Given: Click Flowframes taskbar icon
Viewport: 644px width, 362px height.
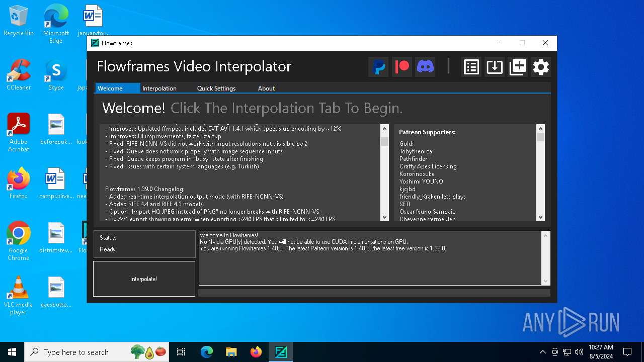Looking at the screenshot, I should tap(280, 352).
